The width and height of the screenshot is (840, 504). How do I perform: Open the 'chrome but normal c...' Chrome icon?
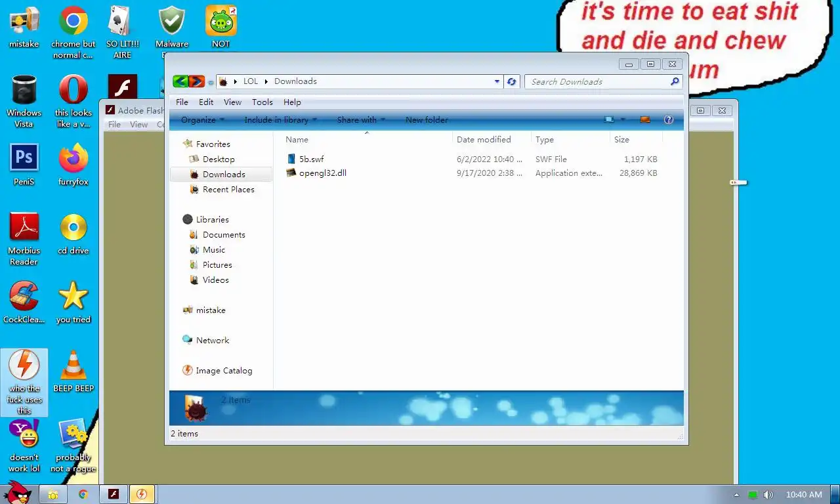click(x=73, y=31)
